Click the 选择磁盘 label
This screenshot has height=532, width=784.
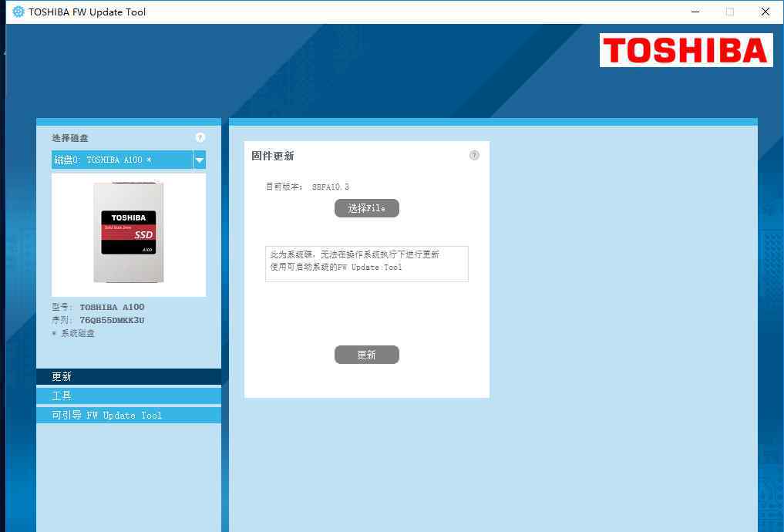(x=70, y=138)
